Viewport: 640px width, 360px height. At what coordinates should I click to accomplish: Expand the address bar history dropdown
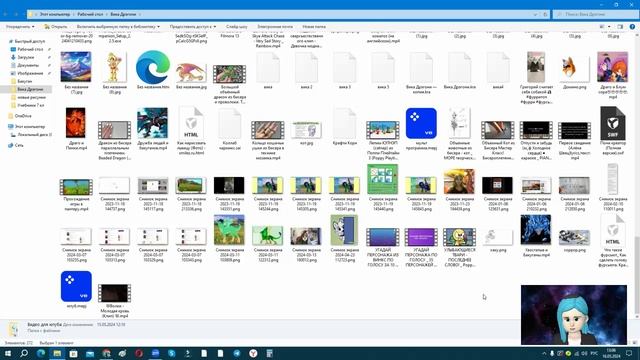point(535,14)
